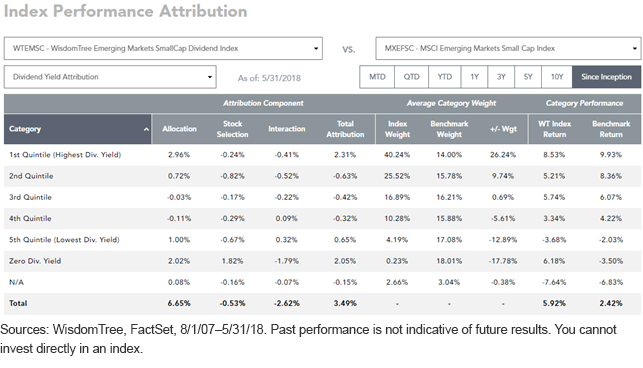This screenshot has width=643, height=368.
Task: Sort by Index Weight column header
Action: point(397,129)
